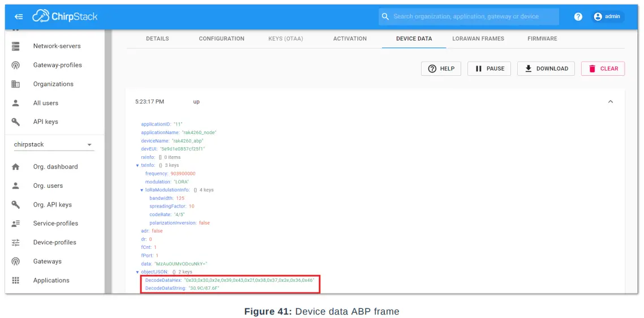The image size is (644, 318).
Task: Click the Org. users person icon
Action: click(16, 186)
